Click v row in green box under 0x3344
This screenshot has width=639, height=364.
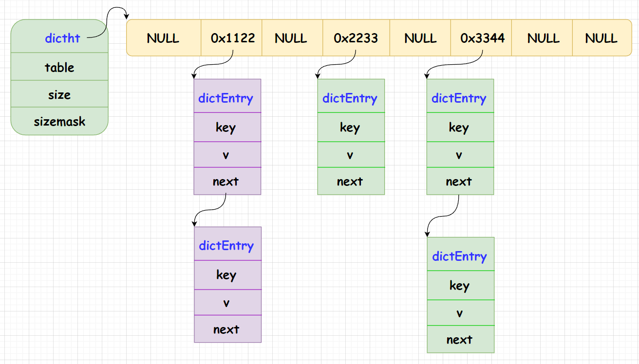[x=460, y=155]
